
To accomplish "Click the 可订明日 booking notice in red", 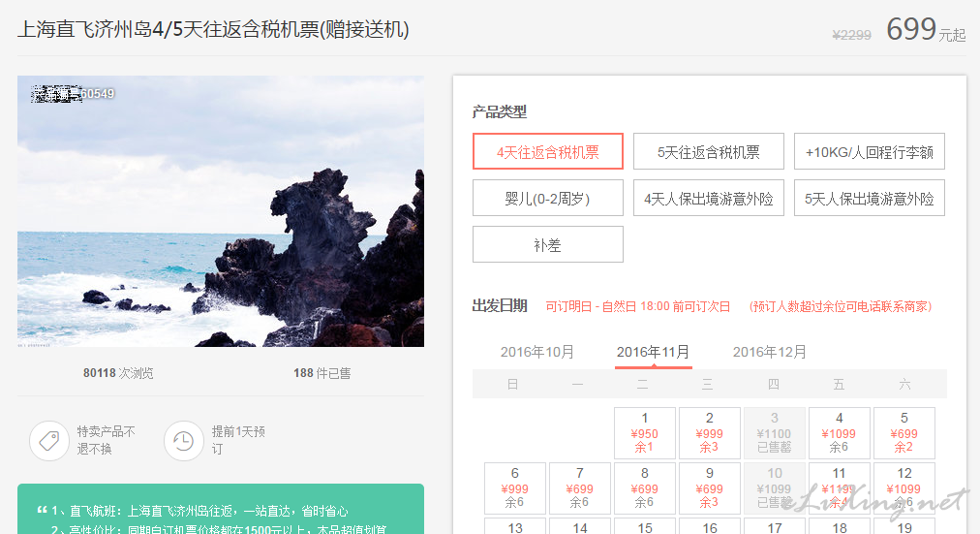I will click(x=637, y=306).
